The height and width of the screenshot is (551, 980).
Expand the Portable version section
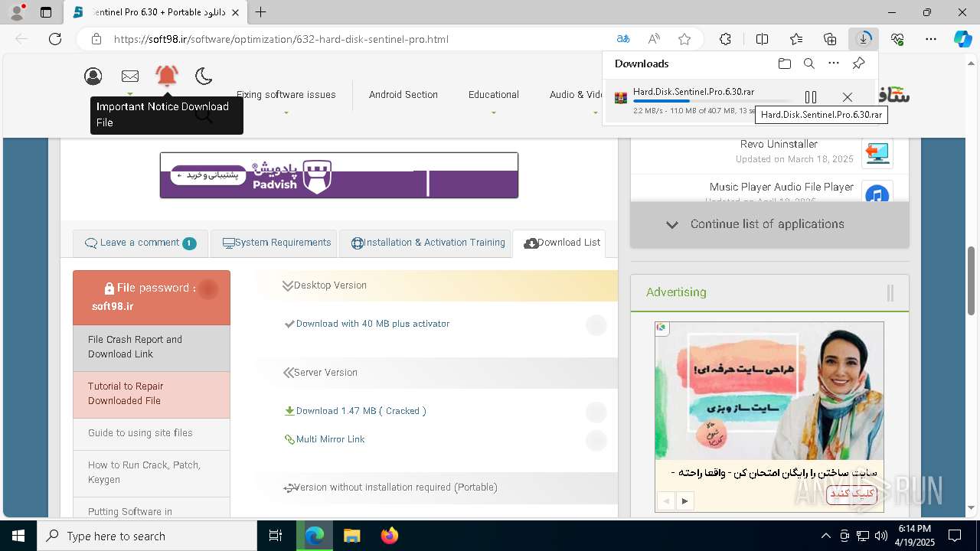(436, 487)
